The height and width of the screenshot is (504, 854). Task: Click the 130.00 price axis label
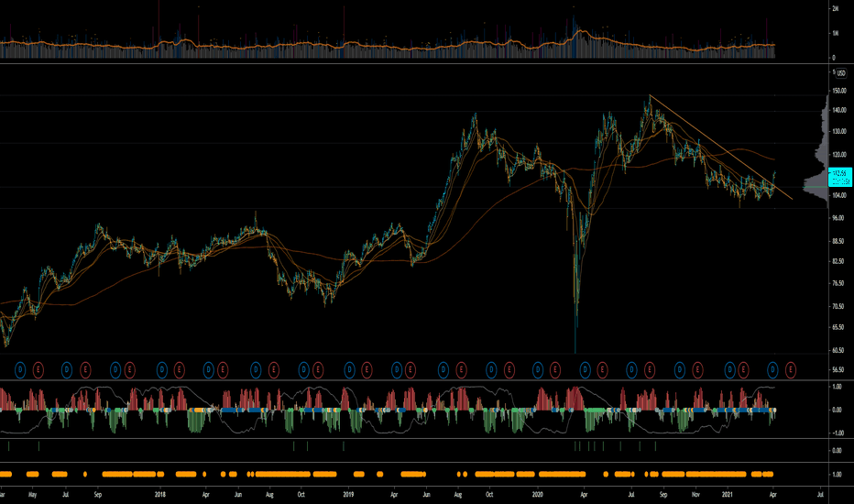839,131
